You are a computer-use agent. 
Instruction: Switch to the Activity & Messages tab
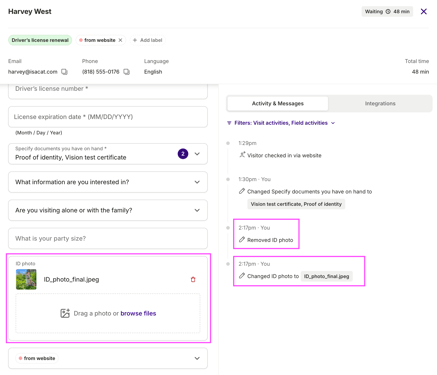(278, 104)
